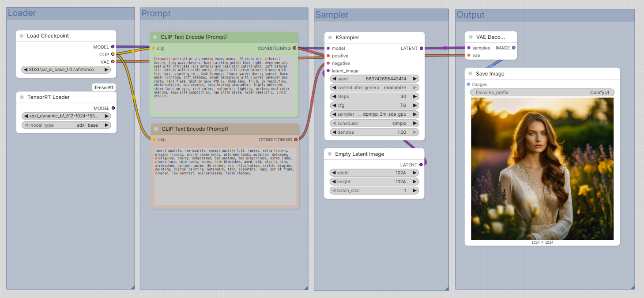This screenshot has height=298, width=644.
Task: Click the generated portrait image preview
Action: coord(542,169)
